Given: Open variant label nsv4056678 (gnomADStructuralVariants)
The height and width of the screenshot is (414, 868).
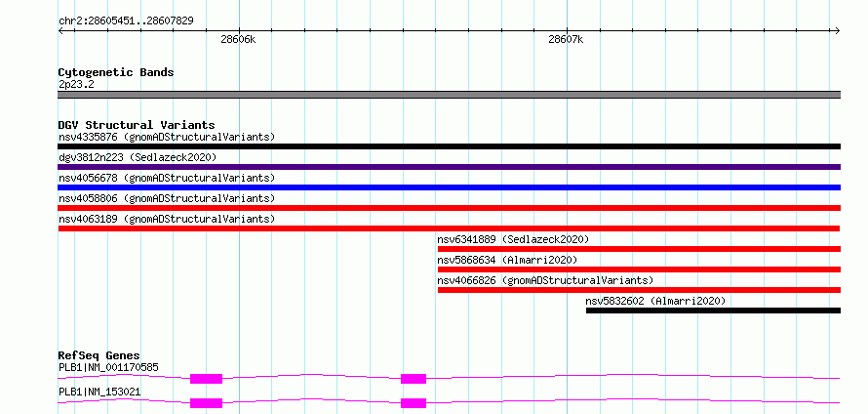Looking at the screenshot, I should point(167,178).
